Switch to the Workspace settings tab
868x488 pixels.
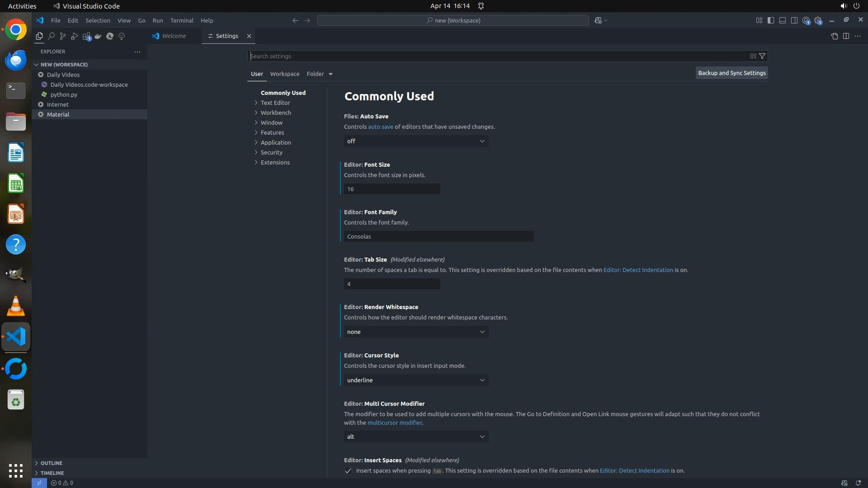tap(285, 74)
